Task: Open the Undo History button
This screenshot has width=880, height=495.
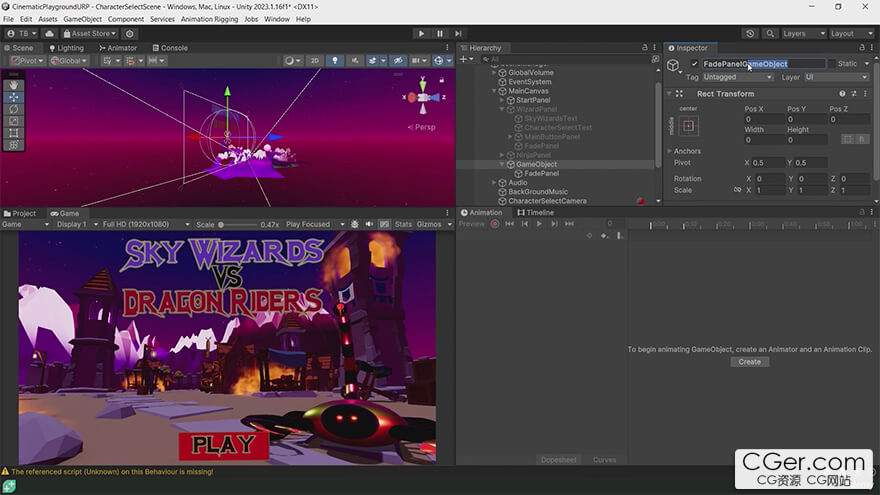Action: point(750,34)
